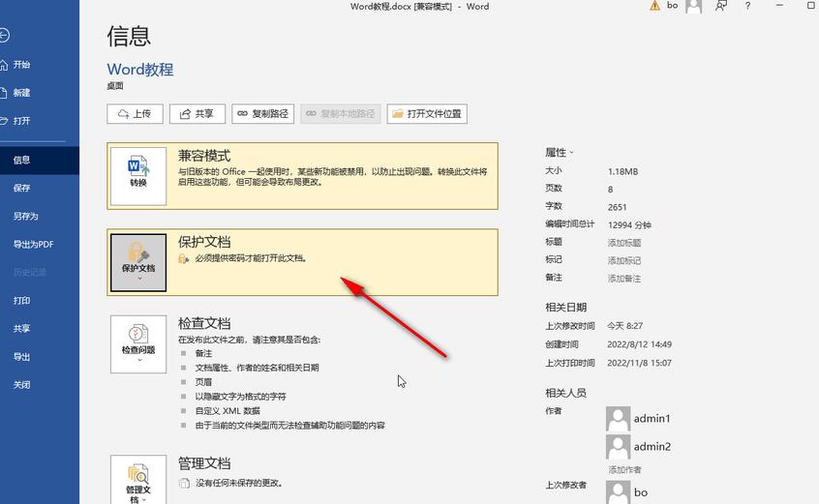Image resolution: width=819 pixels, height=504 pixels.
Task: Open the 管理文档 dropdown button
Action: pyautogui.click(x=138, y=480)
